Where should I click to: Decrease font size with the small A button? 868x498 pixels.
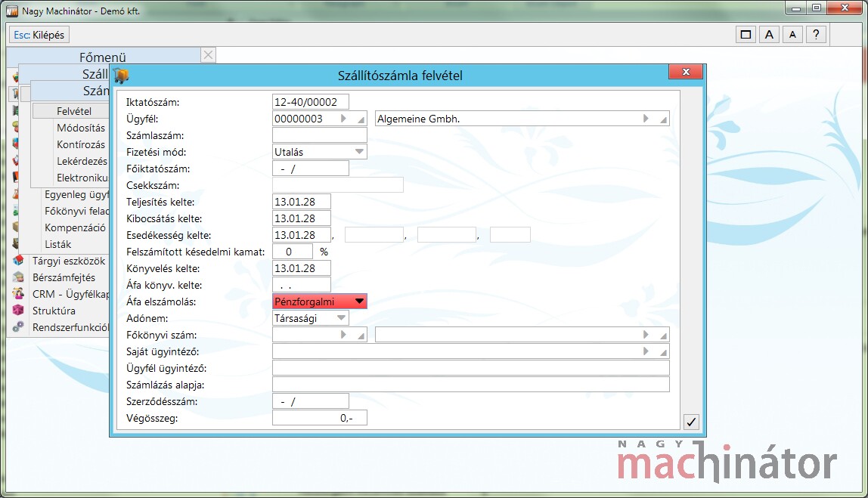pos(792,35)
